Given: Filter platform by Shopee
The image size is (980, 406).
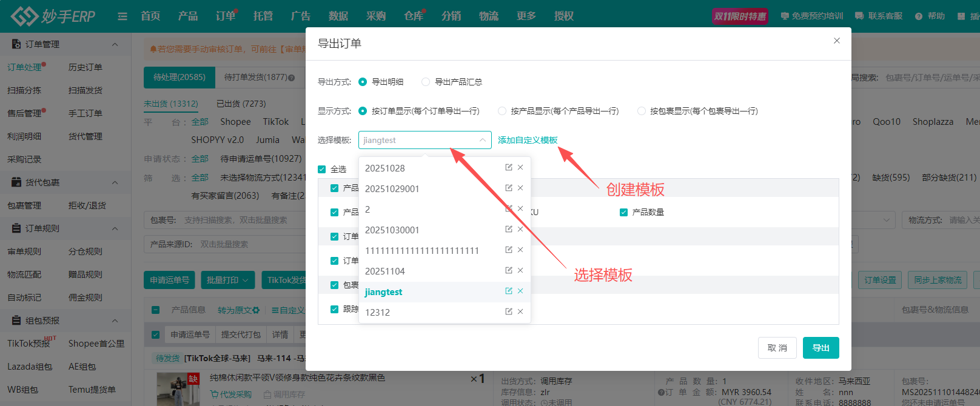Looking at the screenshot, I should tap(235, 122).
